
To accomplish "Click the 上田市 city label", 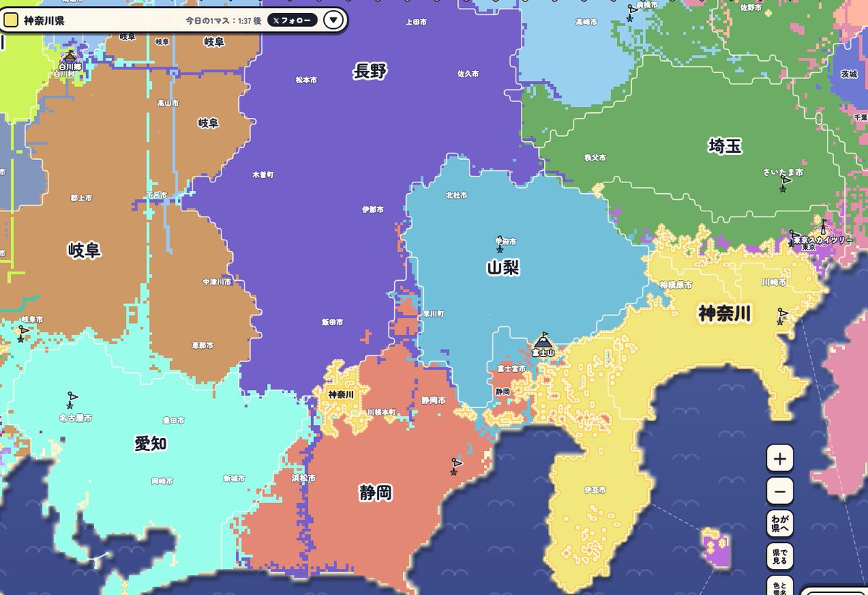I will point(416,22).
